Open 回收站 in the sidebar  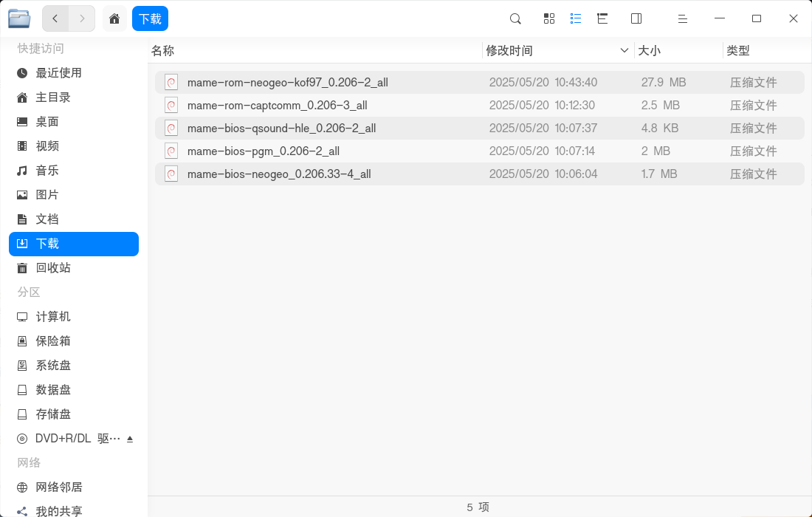(x=74, y=268)
